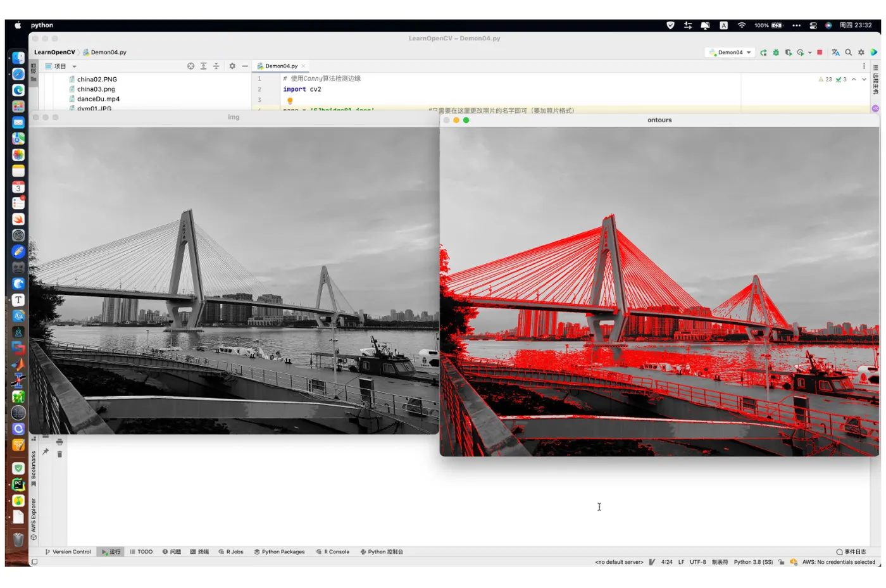
Task: Open IDE settings via the toolbar gear icon
Action: tap(861, 53)
